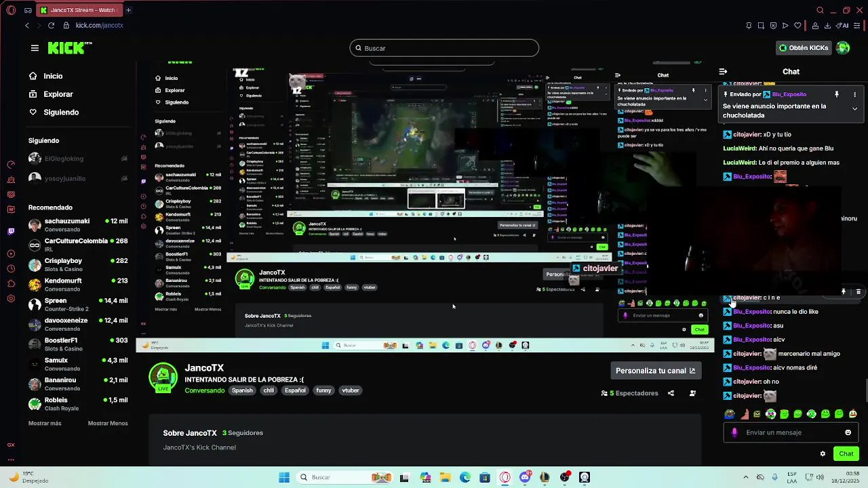Click the purple microphone icon in chat
868x488 pixels.
[x=734, y=432]
